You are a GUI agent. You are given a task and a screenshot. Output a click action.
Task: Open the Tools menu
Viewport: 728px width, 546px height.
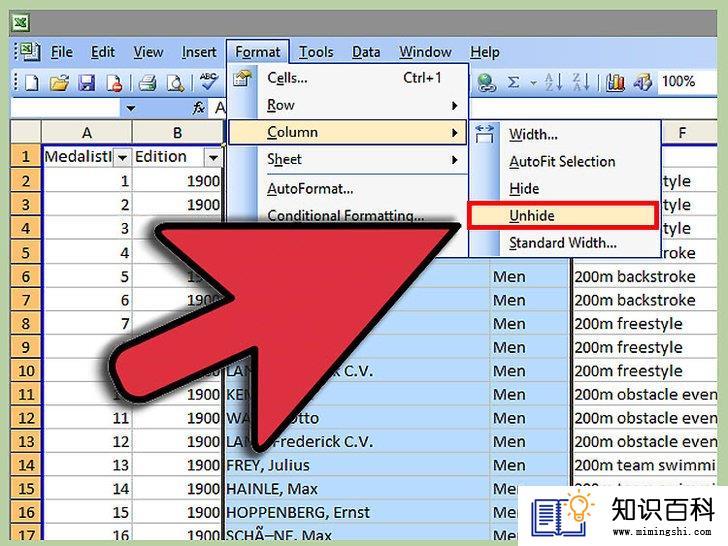tap(316, 52)
